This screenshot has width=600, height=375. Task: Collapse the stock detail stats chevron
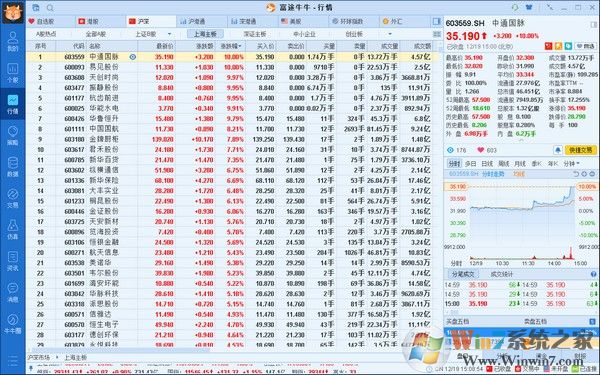(521, 140)
